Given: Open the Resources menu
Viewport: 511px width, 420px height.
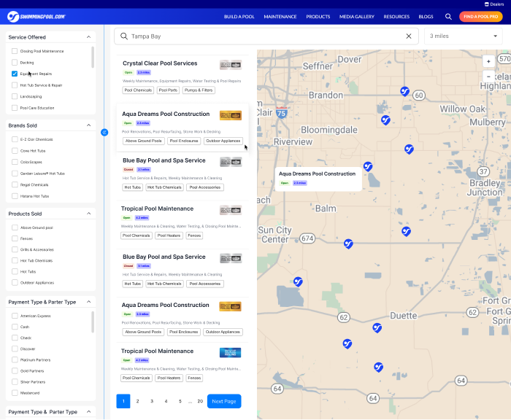Looking at the screenshot, I should 396,17.
